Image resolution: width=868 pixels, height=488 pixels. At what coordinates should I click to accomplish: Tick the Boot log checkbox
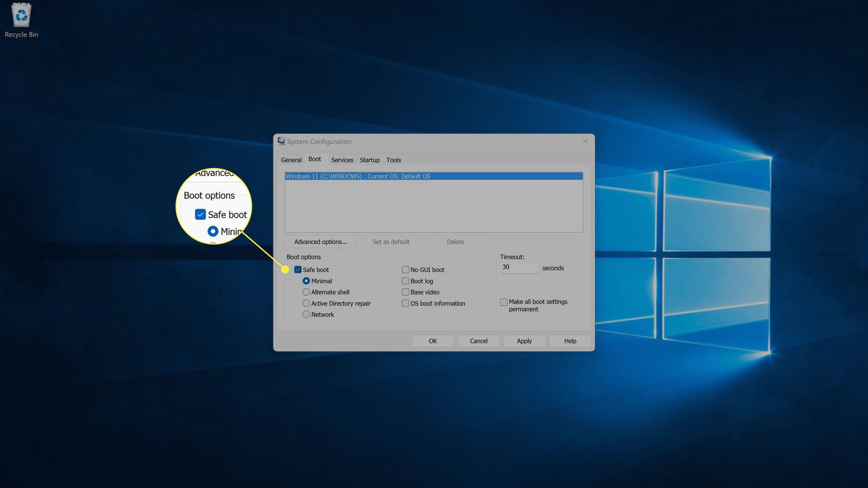(406, 281)
